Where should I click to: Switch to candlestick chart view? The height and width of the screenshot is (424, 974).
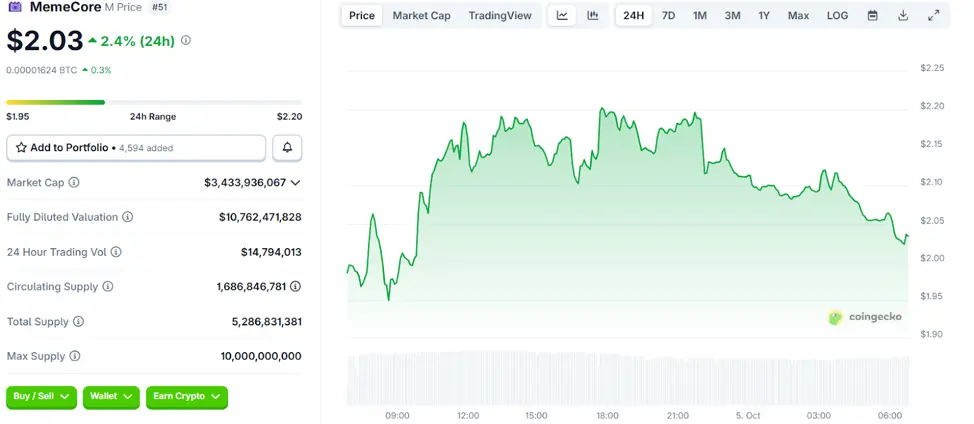coord(592,16)
